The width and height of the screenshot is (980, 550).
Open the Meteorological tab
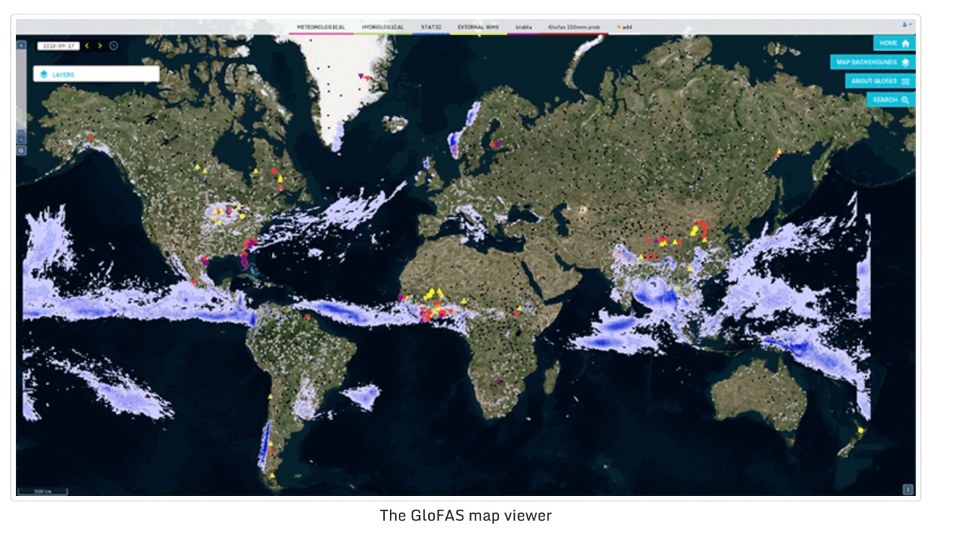[x=321, y=27]
